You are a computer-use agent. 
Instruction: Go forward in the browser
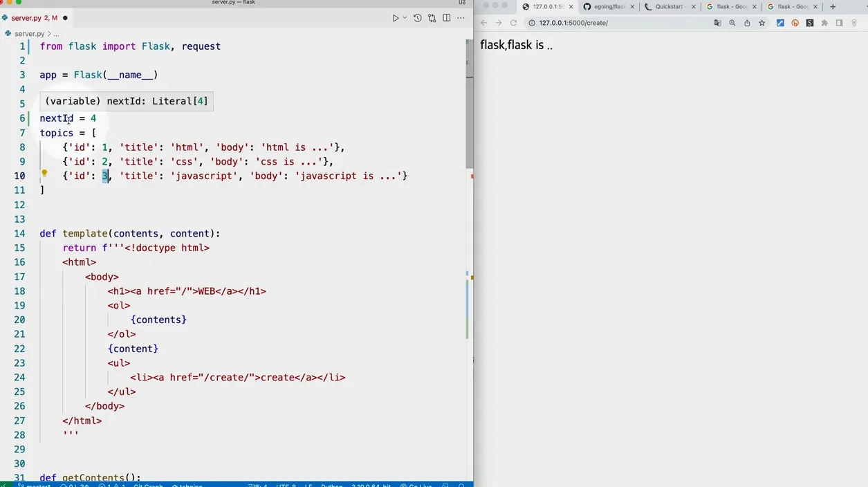499,23
